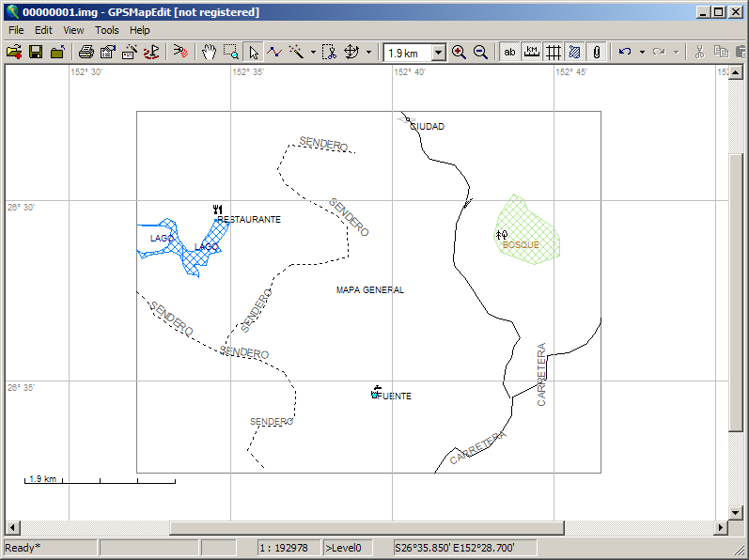Select the Zoom rectangle tool
This screenshot has width=749, height=560.
click(231, 53)
